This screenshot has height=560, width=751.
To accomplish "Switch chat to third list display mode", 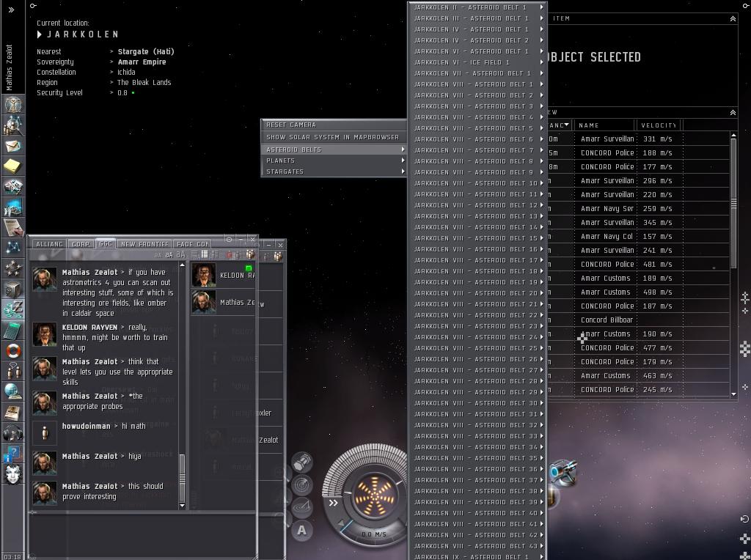I will coord(215,254).
